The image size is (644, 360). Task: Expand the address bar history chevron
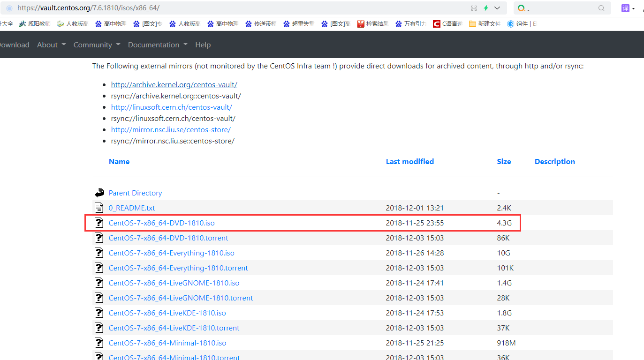pyautogui.click(x=497, y=8)
